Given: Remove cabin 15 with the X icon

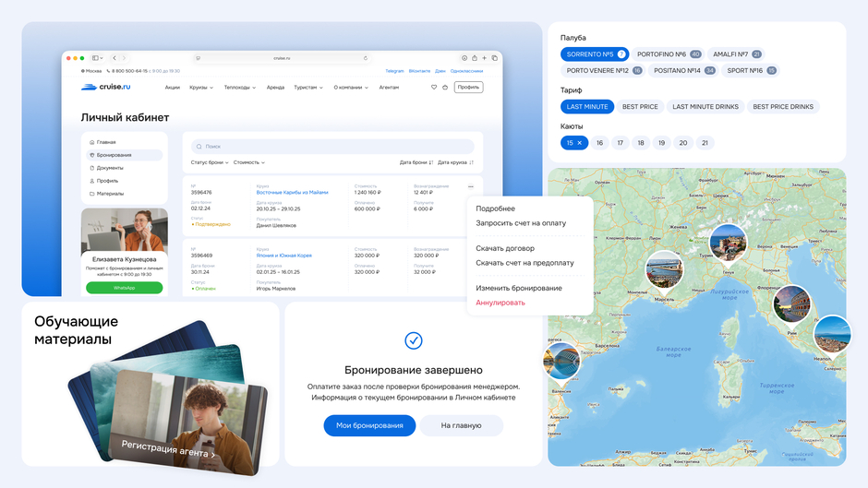Looking at the screenshot, I should [580, 143].
